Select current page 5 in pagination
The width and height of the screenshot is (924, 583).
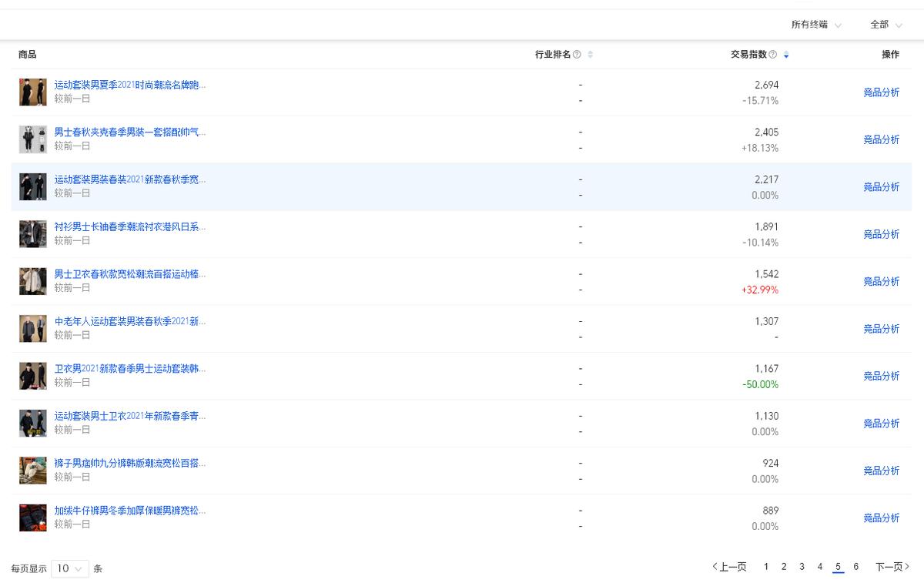coord(838,567)
